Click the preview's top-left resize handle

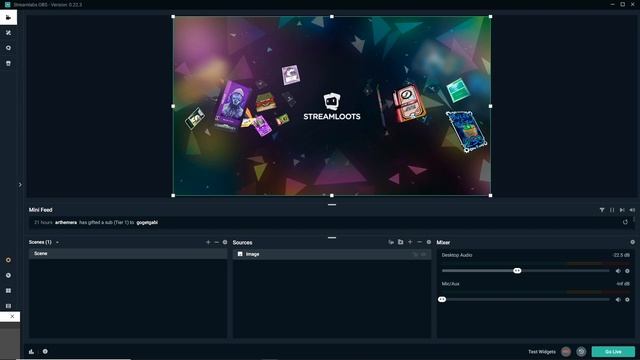(x=173, y=17)
